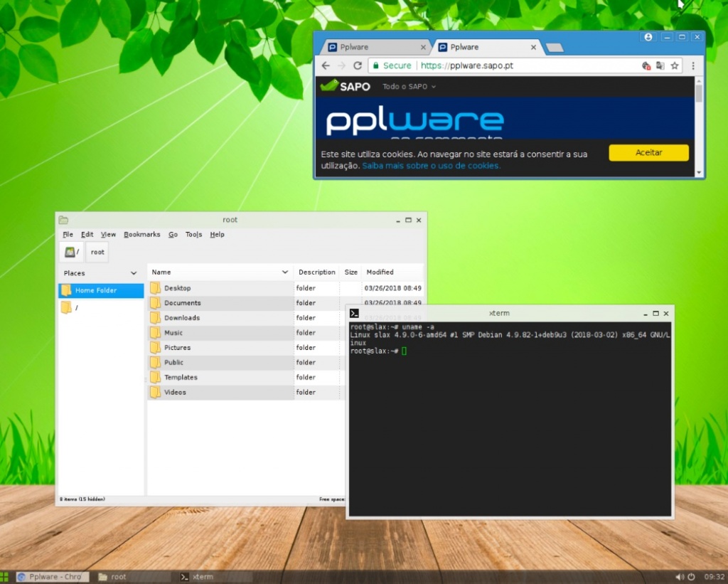This screenshot has height=584, width=728.
Task: Focus the browser address bar
Action: pos(498,65)
